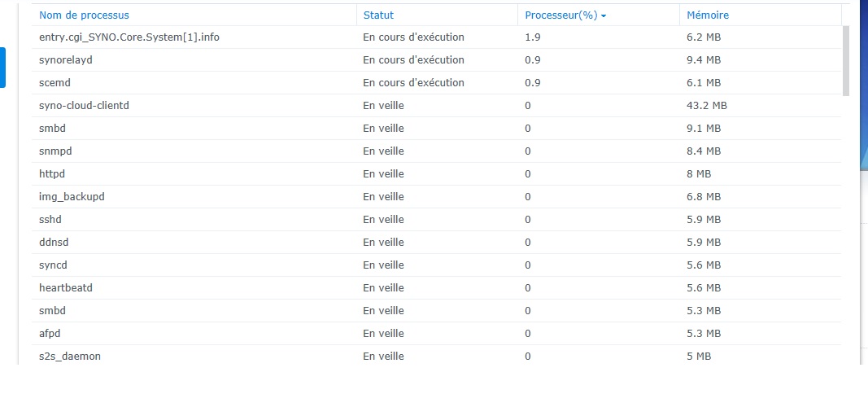Select the sshd process row
Image resolution: width=868 pixels, height=394 pixels.
point(50,220)
